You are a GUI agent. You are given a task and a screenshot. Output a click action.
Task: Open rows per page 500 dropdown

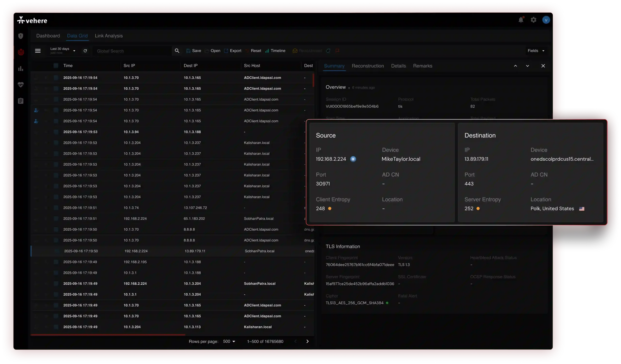(229, 341)
